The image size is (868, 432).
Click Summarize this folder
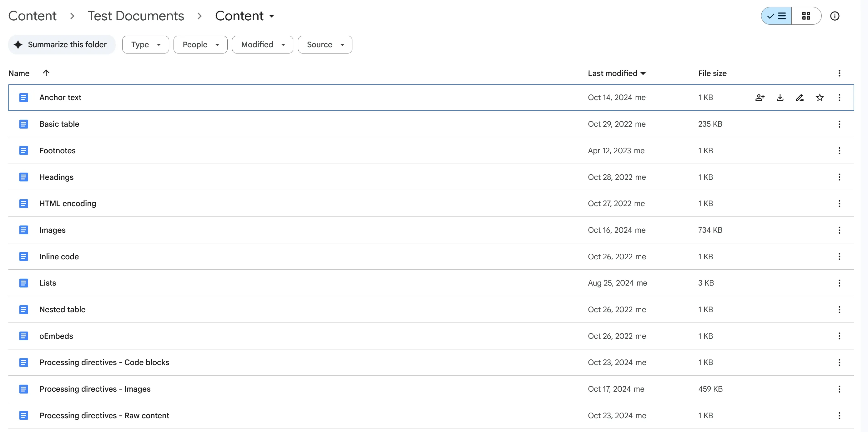point(62,44)
